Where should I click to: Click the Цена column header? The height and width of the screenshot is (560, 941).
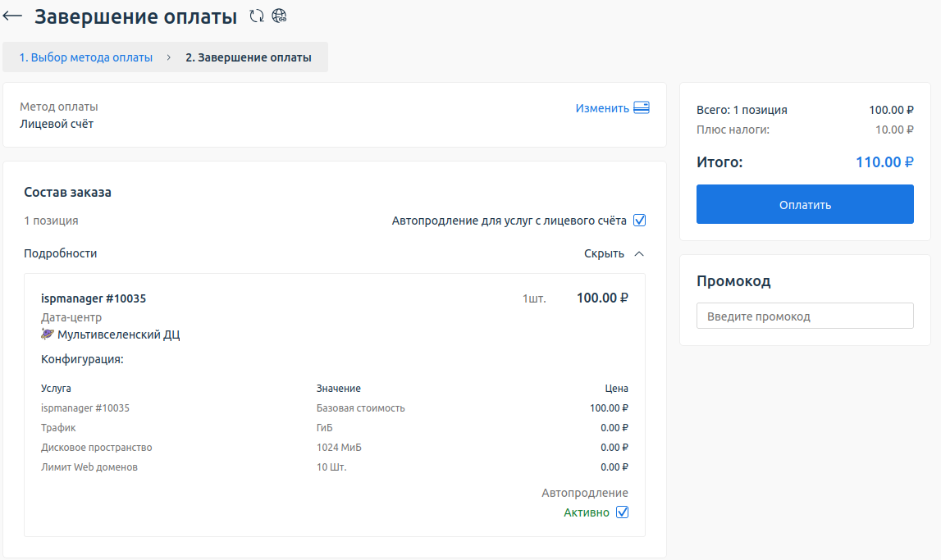[616, 389]
